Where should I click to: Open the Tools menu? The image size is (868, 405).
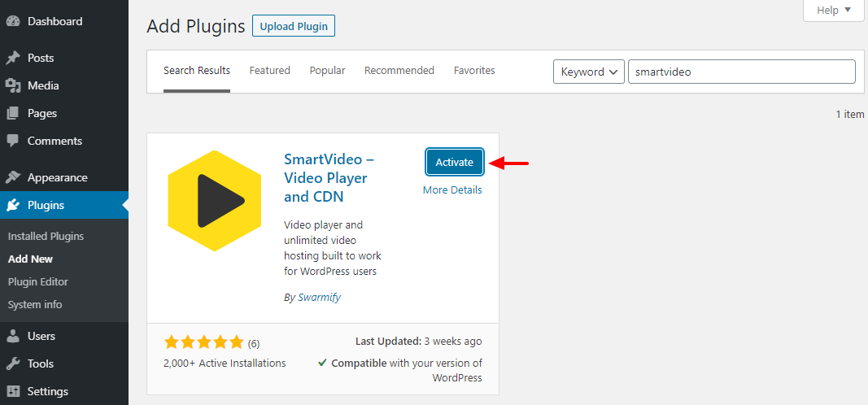(64, 364)
